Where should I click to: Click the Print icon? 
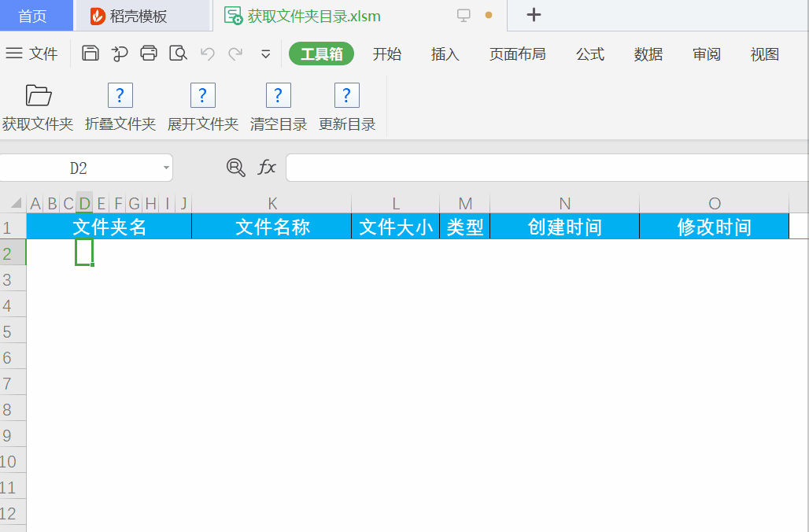149,54
